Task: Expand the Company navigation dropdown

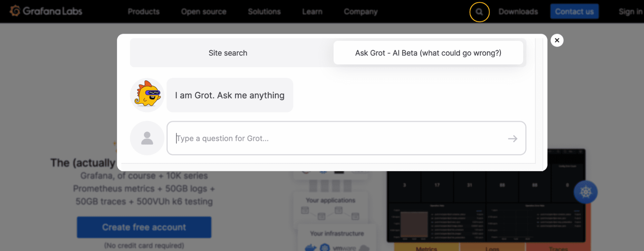Action: (360, 12)
